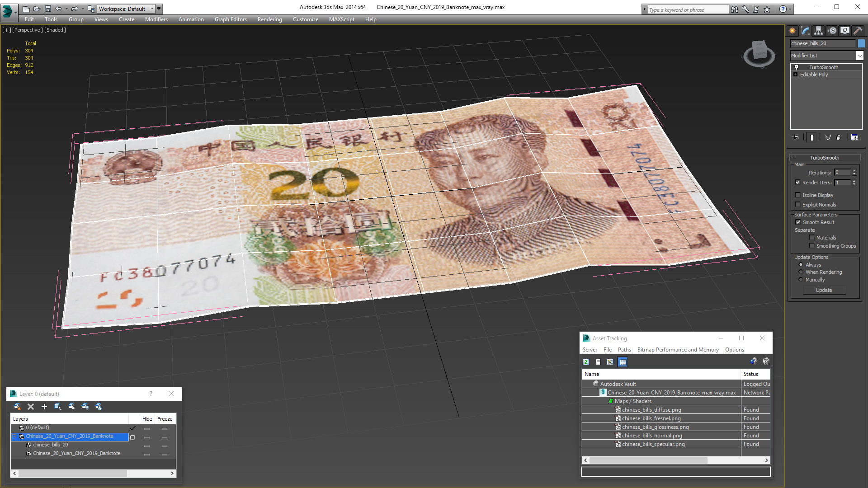
Task: Click the Save File floppy icon
Action: pos(47,9)
